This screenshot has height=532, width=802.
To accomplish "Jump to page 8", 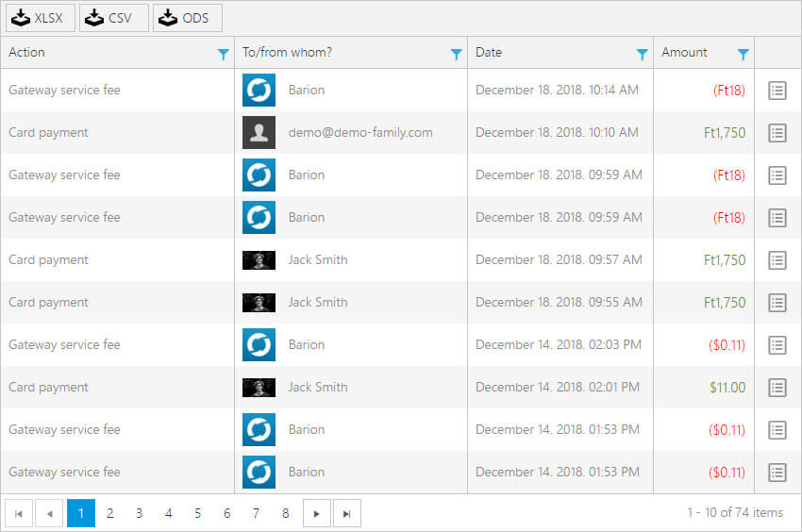I will click(285, 513).
